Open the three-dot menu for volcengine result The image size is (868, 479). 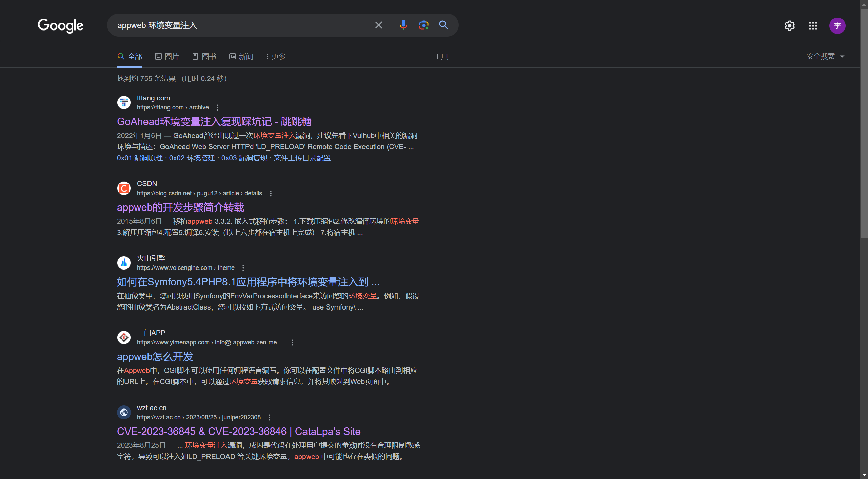[243, 268]
